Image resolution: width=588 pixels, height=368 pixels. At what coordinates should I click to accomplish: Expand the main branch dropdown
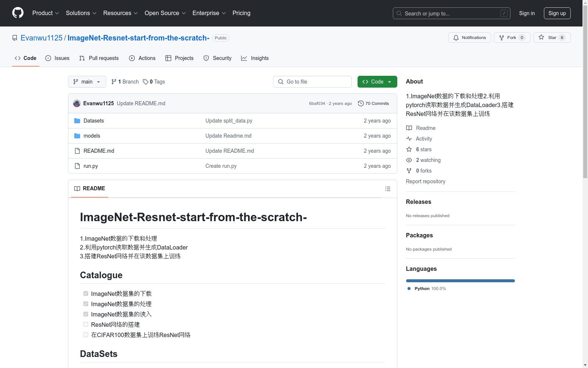[87, 82]
